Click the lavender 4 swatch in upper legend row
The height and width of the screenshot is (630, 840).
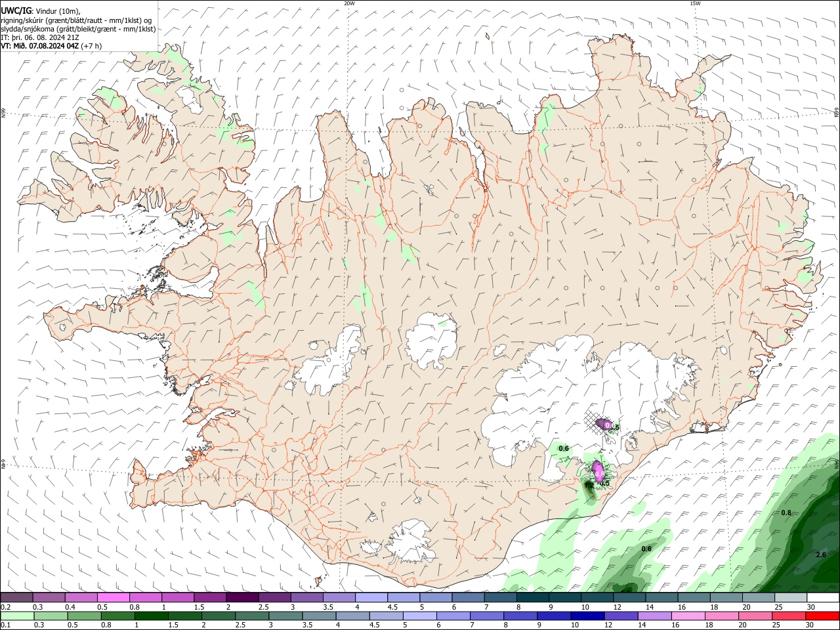(371, 597)
